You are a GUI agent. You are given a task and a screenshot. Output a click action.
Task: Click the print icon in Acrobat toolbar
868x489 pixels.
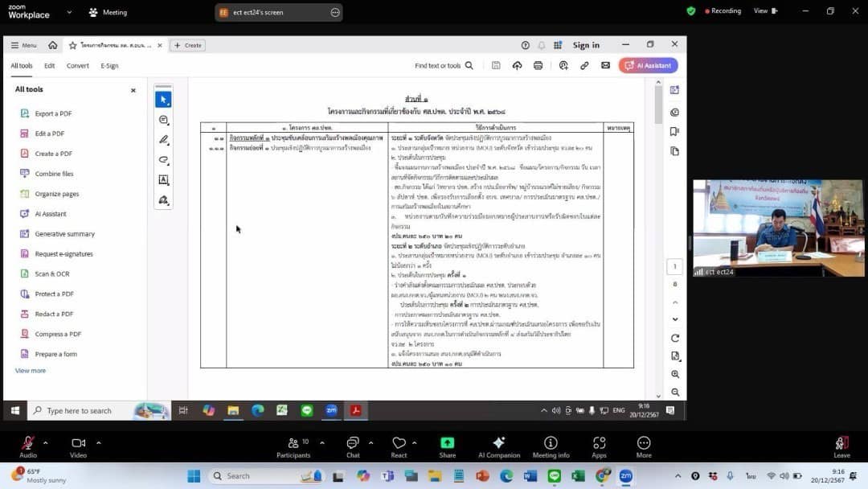tap(538, 66)
